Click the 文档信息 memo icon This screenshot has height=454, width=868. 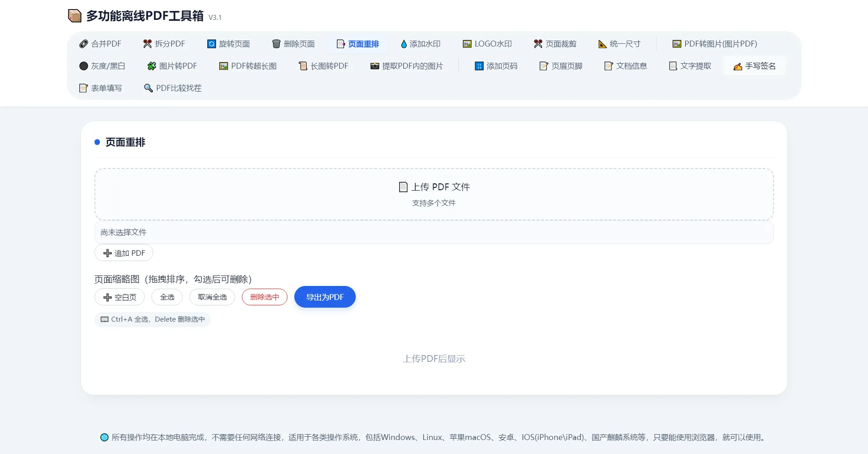coord(609,66)
